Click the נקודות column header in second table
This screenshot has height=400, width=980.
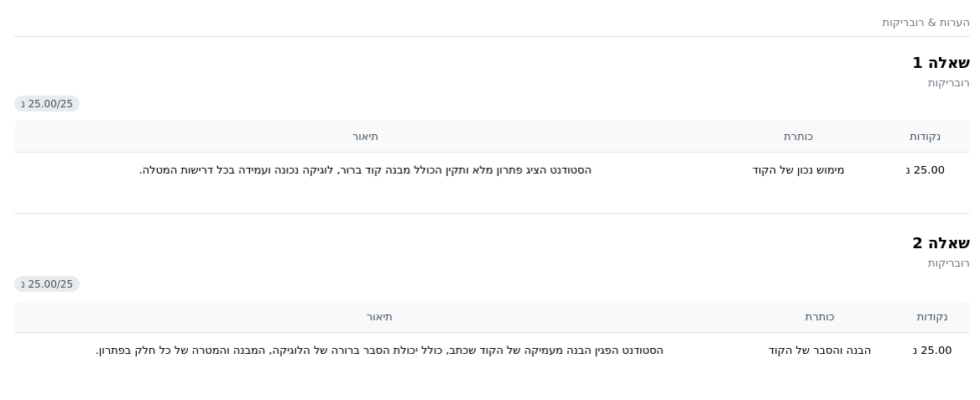[932, 317]
